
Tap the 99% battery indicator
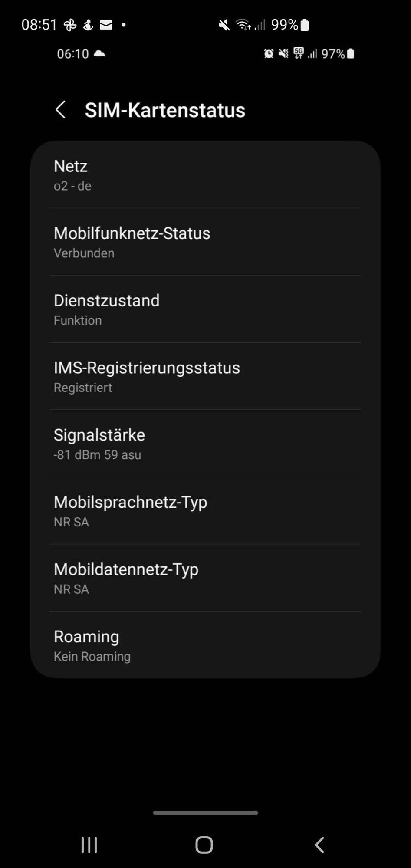point(290,25)
